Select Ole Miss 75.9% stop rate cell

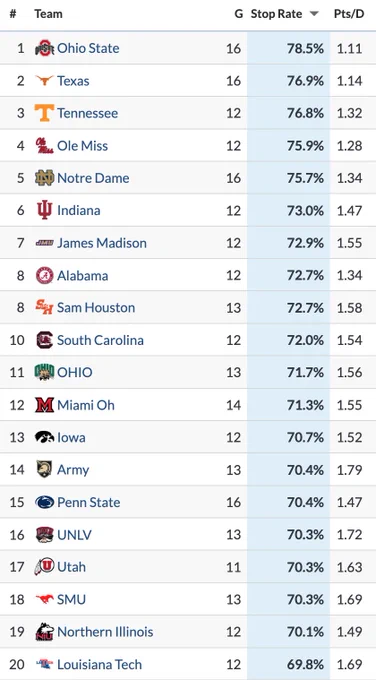[x=288, y=145]
